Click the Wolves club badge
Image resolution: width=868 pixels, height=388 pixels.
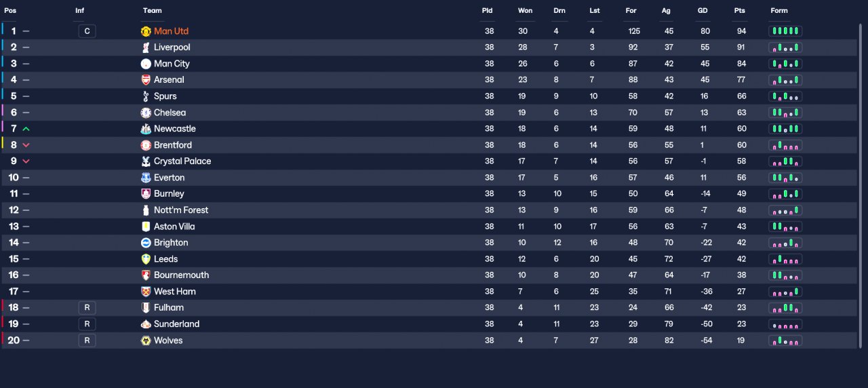pos(146,341)
